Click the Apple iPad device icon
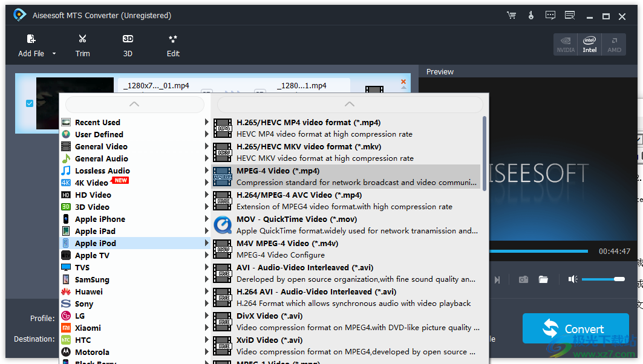Image resolution: width=643 pixels, height=364 pixels. coord(65,231)
